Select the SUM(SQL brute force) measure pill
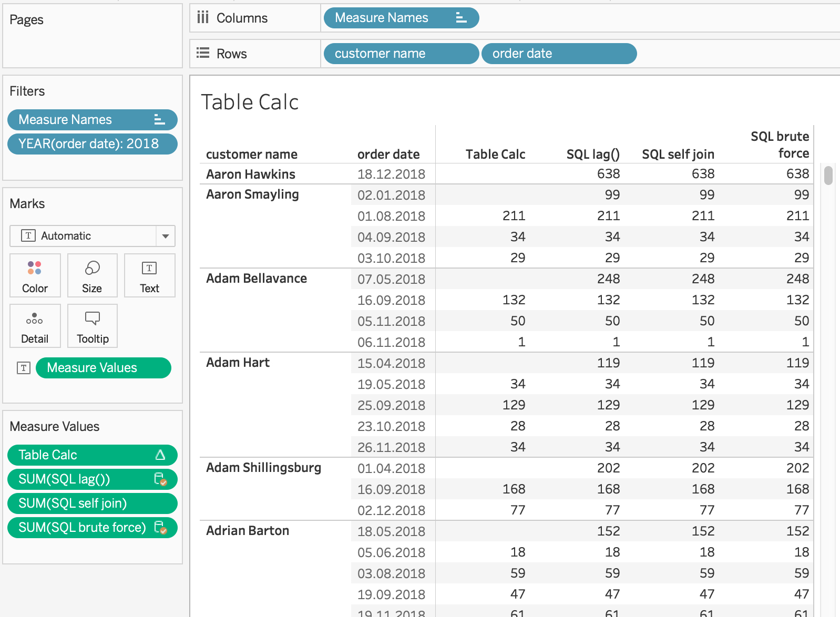 93,528
